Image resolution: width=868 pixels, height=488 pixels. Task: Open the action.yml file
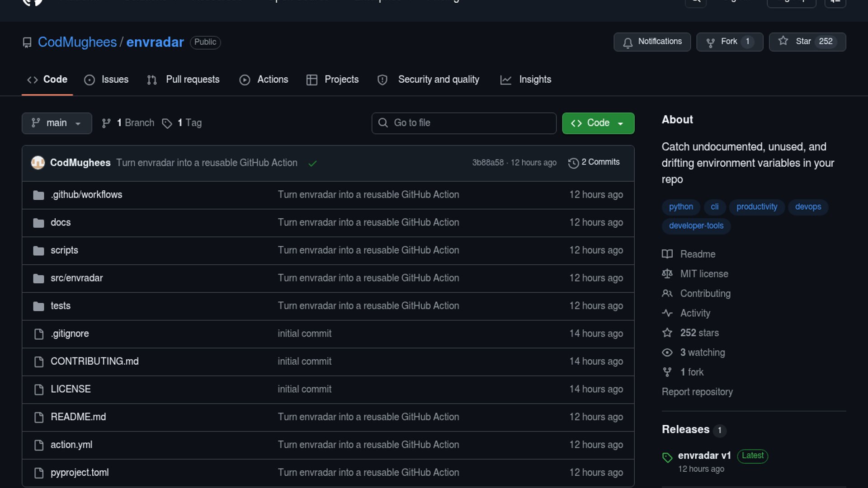71,445
